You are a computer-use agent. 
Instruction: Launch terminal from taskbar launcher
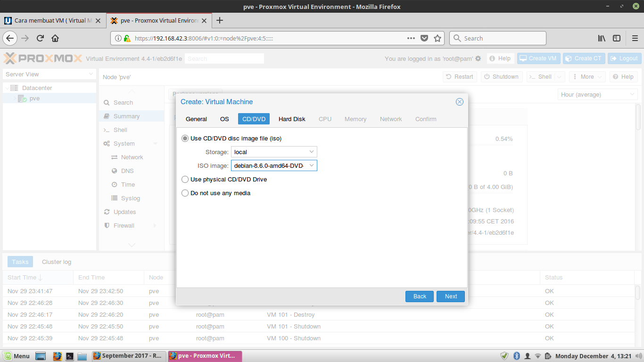(x=69, y=356)
